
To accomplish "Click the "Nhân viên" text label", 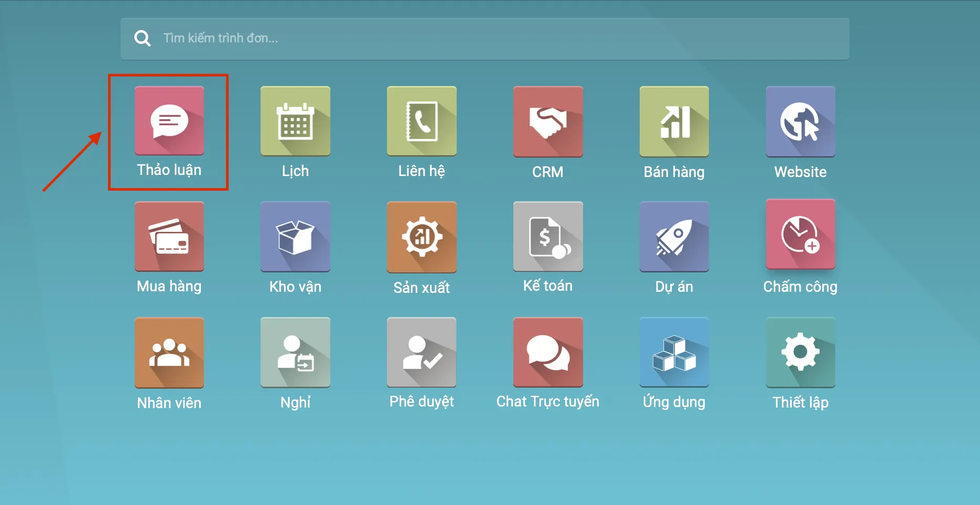I will coord(169,403).
